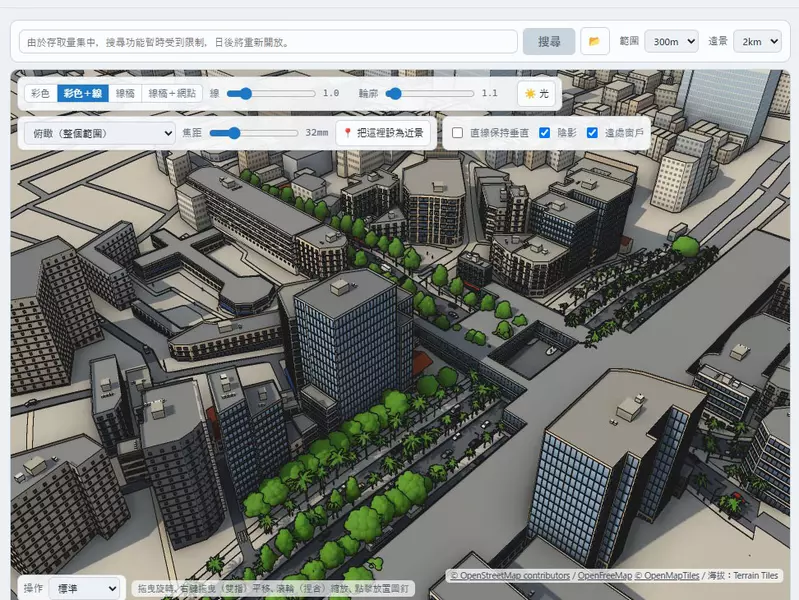The width and height of the screenshot is (799, 600).
Task: Click the '32mm' focal length value
Action: click(x=316, y=133)
